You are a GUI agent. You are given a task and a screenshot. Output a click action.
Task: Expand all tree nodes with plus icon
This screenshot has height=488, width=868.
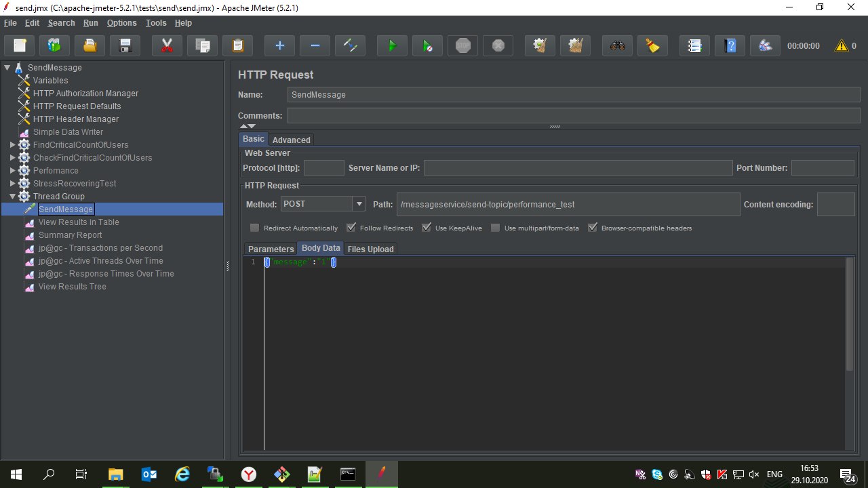[279, 46]
